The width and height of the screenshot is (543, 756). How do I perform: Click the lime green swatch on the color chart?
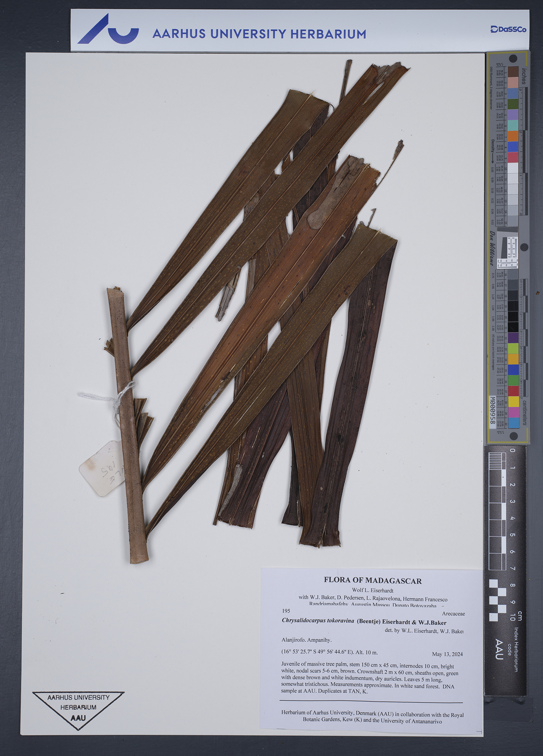(x=513, y=348)
